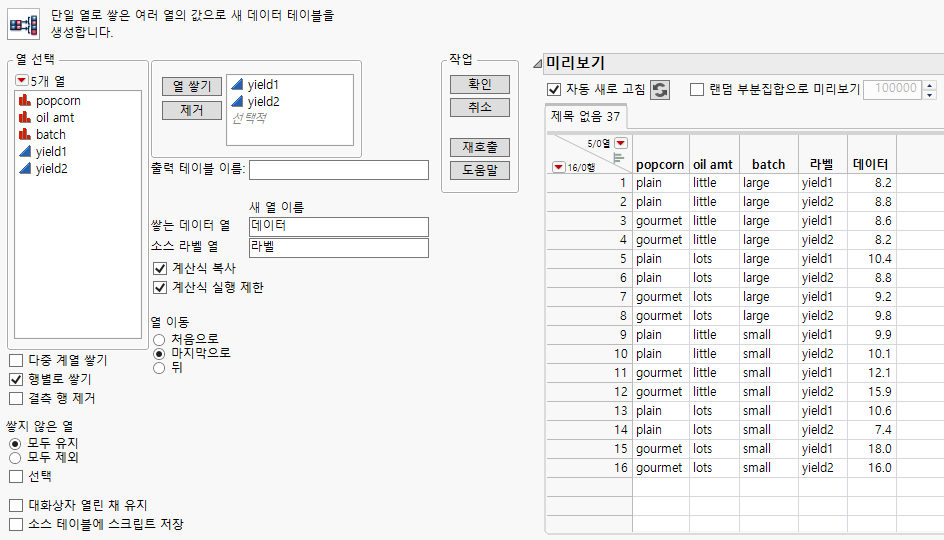Click data value 7.4 in row 14
Viewport: 944px width, 540px height.
click(x=883, y=430)
